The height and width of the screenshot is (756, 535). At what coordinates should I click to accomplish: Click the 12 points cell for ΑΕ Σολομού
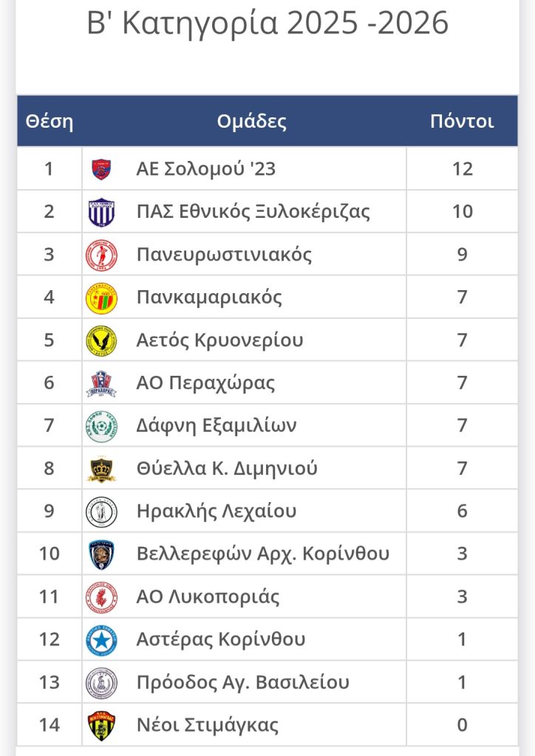462,169
